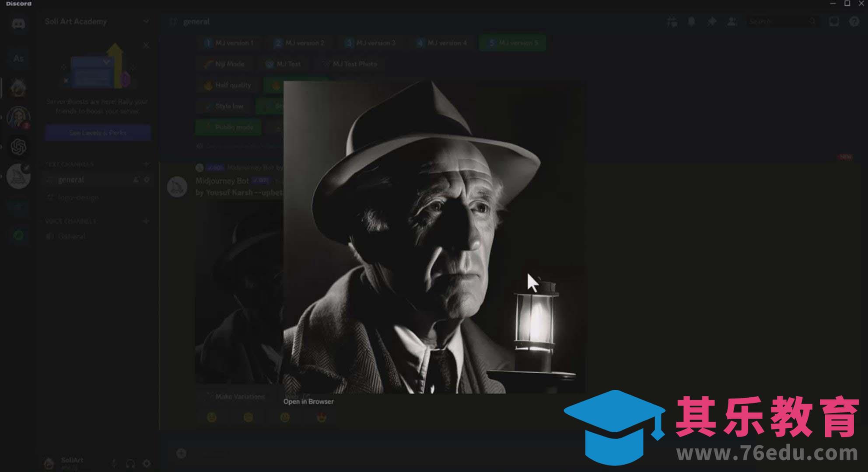Expand the Soli Art Academy server dropdown

146,21
